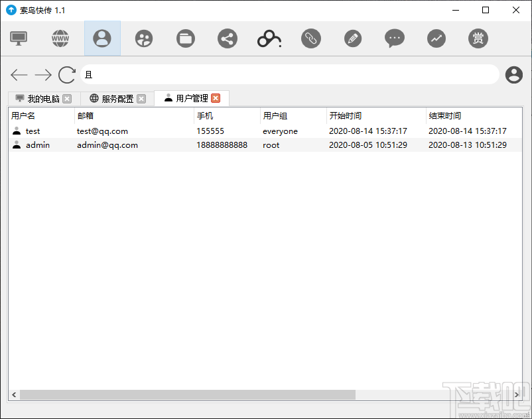Click phone number 18888888888
This screenshot has width=532, height=419.
(222, 145)
